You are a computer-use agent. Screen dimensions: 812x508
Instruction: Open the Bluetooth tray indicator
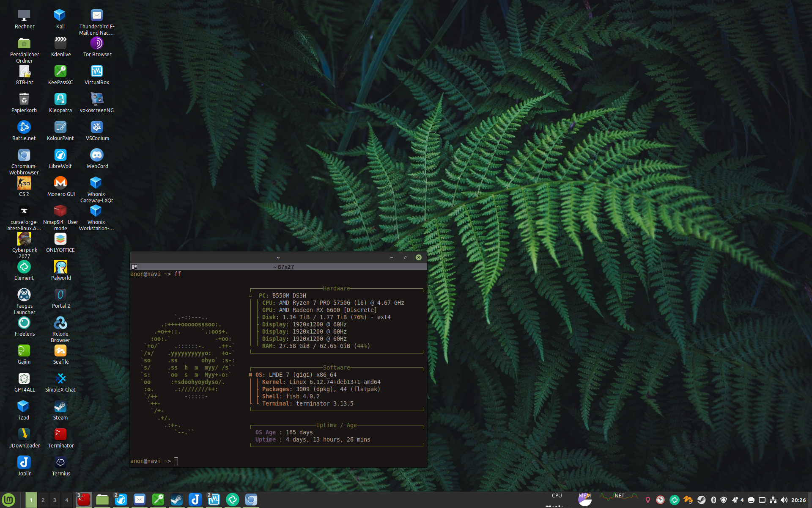pyautogui.click(x=713, y=500)
